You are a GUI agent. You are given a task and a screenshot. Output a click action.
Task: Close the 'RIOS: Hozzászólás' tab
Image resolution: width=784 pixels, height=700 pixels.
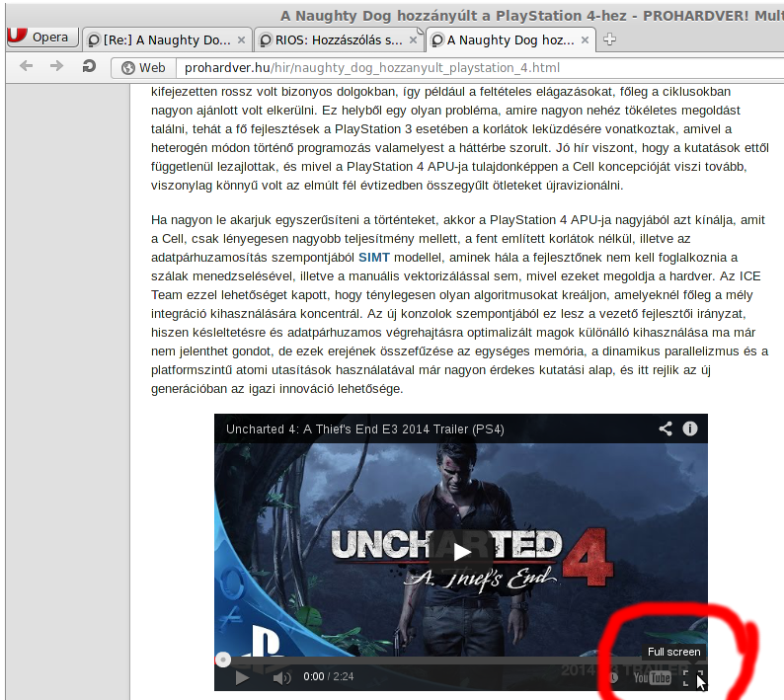coord(413,40)
